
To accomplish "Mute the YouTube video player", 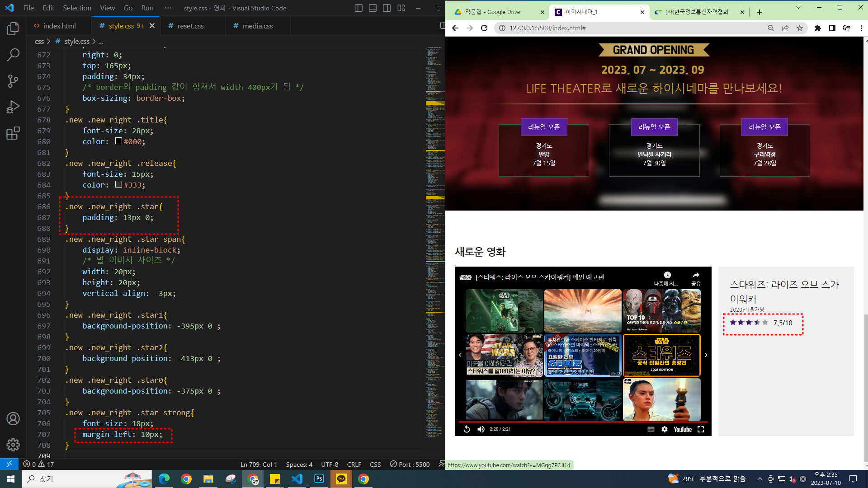I will [x=481, y=429].
